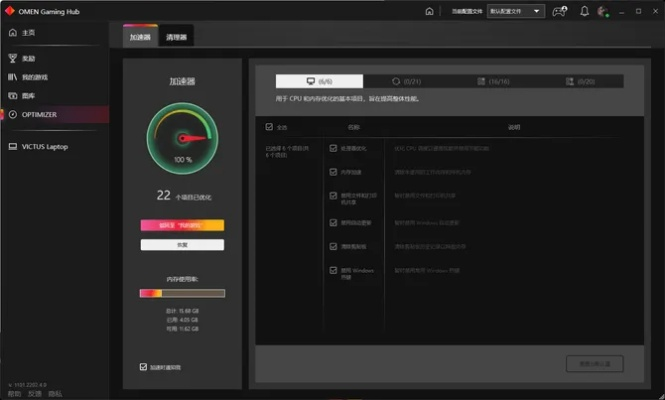Viewport: 665px width, 400px height.
Task: Click the home icon in title bar
Action: [x=429, y=12]
